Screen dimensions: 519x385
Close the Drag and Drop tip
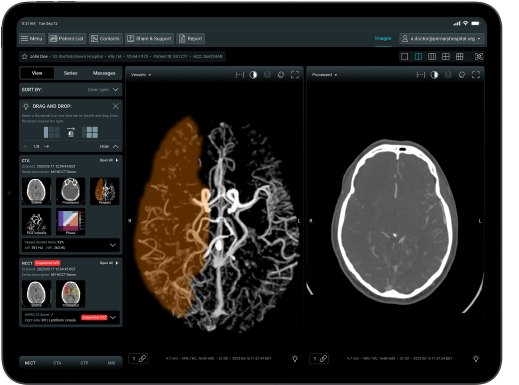tap(115, 106)
